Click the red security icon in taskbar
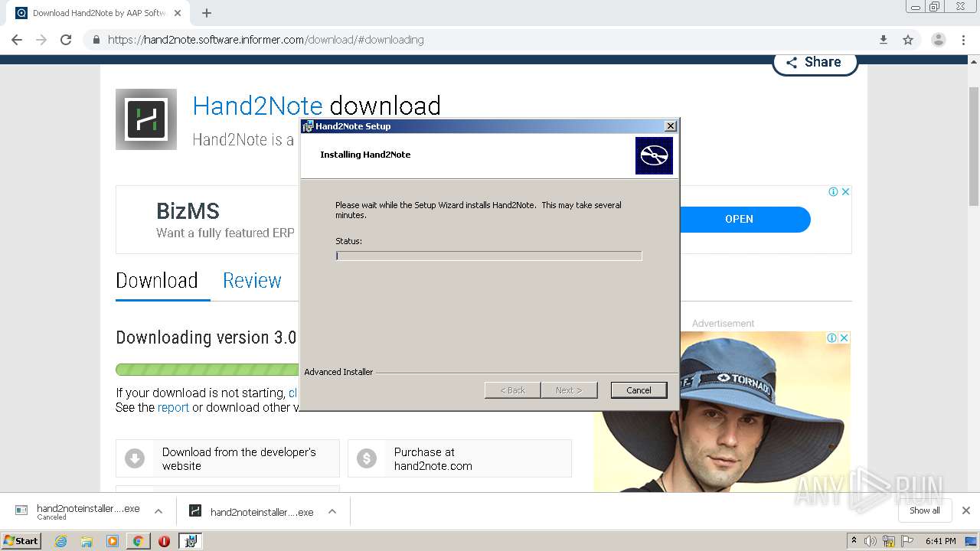This screenshot has height=551, width=980. [164, 541]
